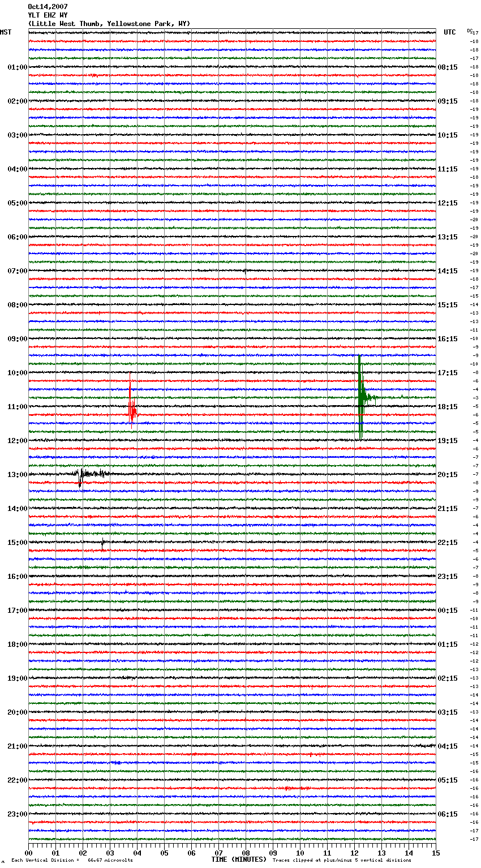The width and height of the screenshot is (481, 868).
Task: Click minute 13 on the time axis
Action: point(381,853)
